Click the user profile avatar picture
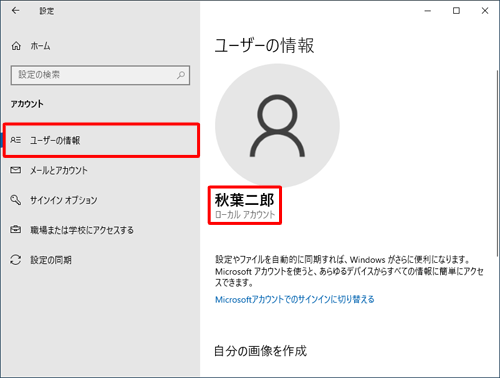Image resolution: width=500 pixels, height=378 pixels. (277, 126)
